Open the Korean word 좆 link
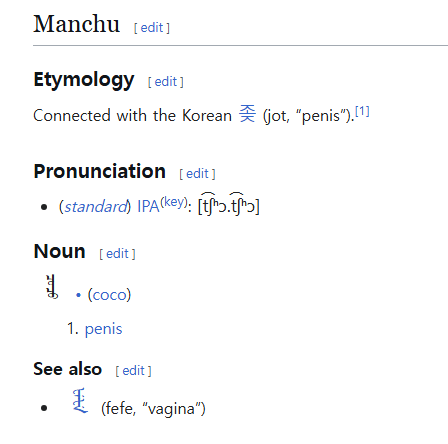Screen dimensions: 448x444 coord(247,114)
